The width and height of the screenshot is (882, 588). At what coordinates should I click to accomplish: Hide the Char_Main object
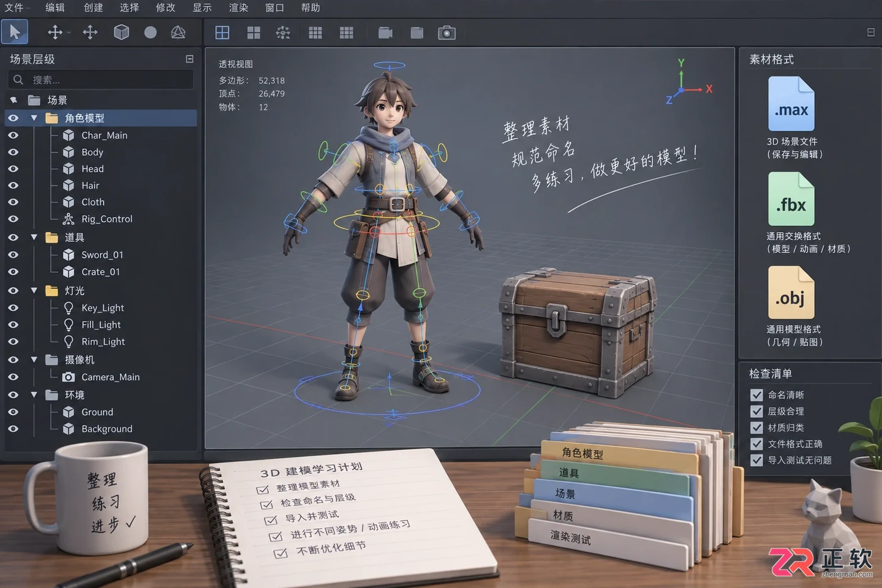click(x=13, y=135)
